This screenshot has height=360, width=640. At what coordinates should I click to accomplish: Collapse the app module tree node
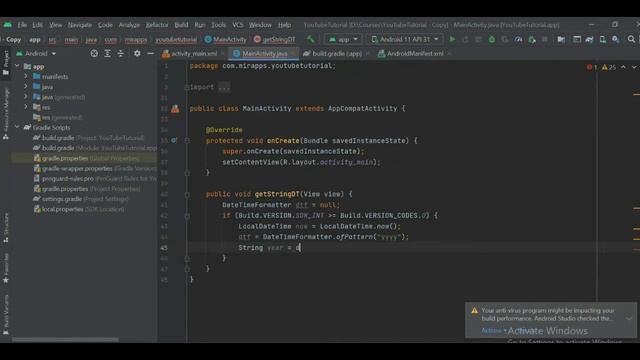(17, 66)
